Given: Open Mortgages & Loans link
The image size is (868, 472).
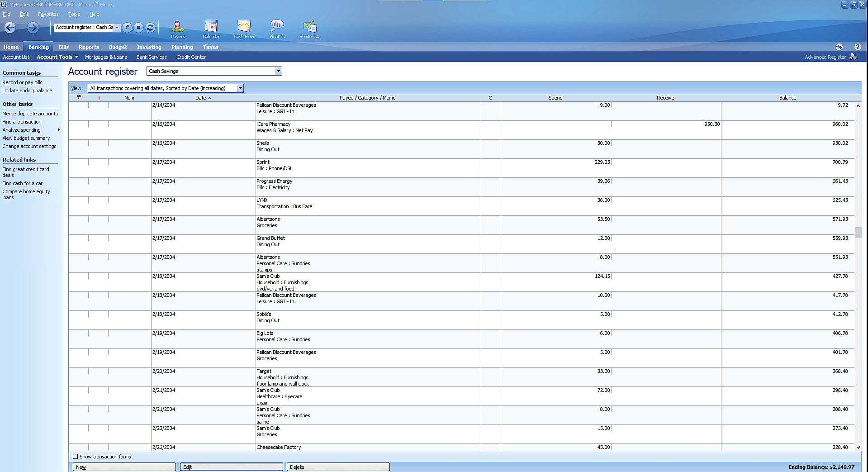Looking at the screenshot, I should (106, 57).
